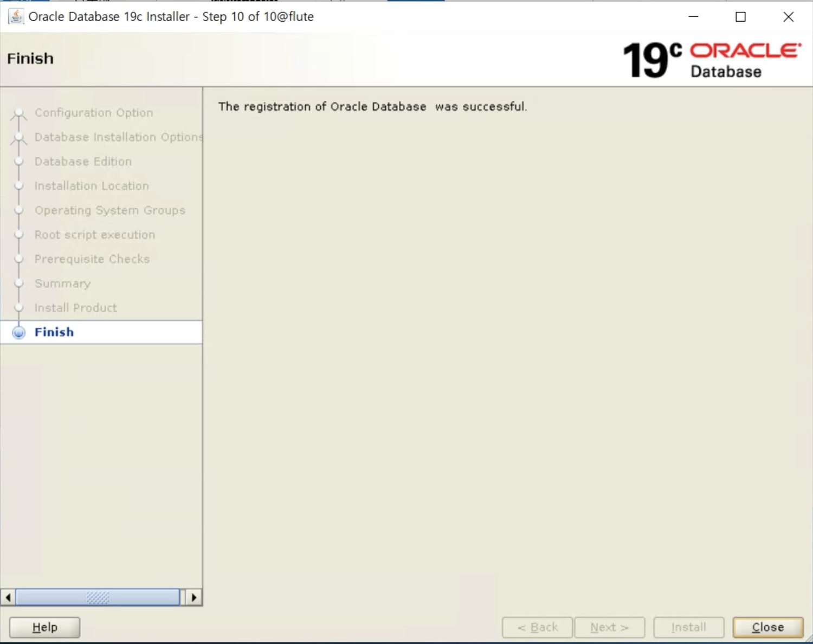
Task: Select Summary step in sidebar
Action: click(63, 284)
